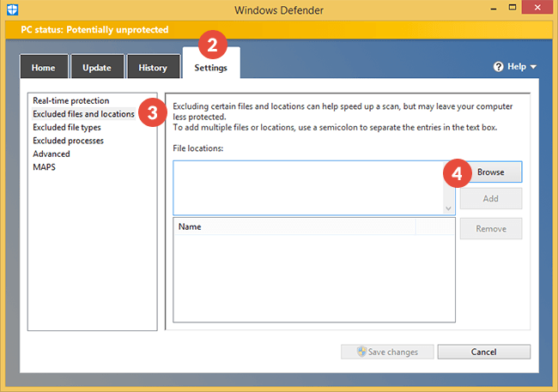The width and height of the screenshot is (558, 392).
Task: Click the Add button
Action: click(x=491, y=198)
